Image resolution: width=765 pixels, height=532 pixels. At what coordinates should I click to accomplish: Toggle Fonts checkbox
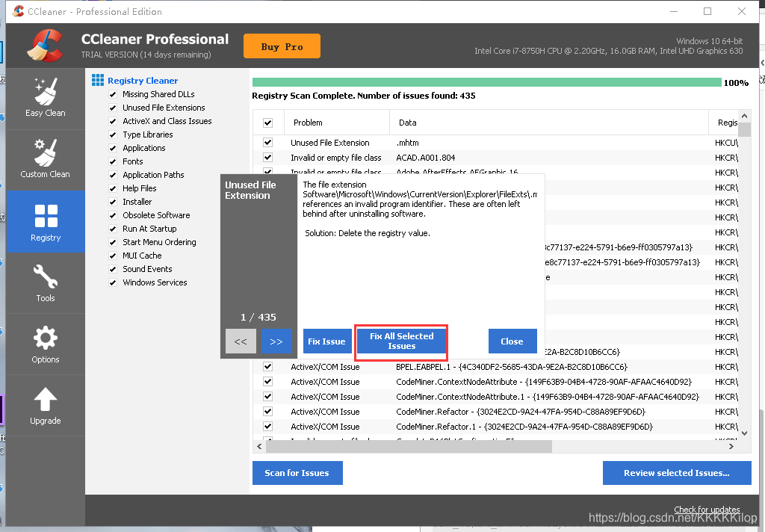click(113, 161)
